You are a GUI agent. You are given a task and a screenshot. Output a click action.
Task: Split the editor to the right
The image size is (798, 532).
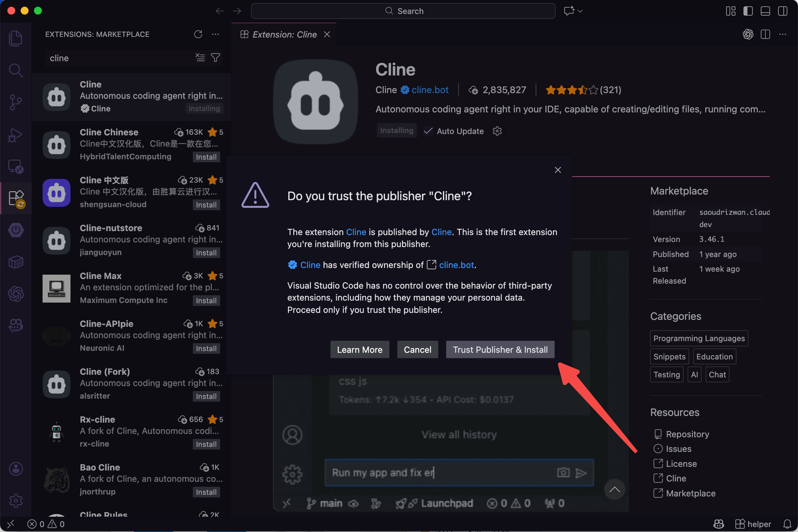tap(765, 34)
